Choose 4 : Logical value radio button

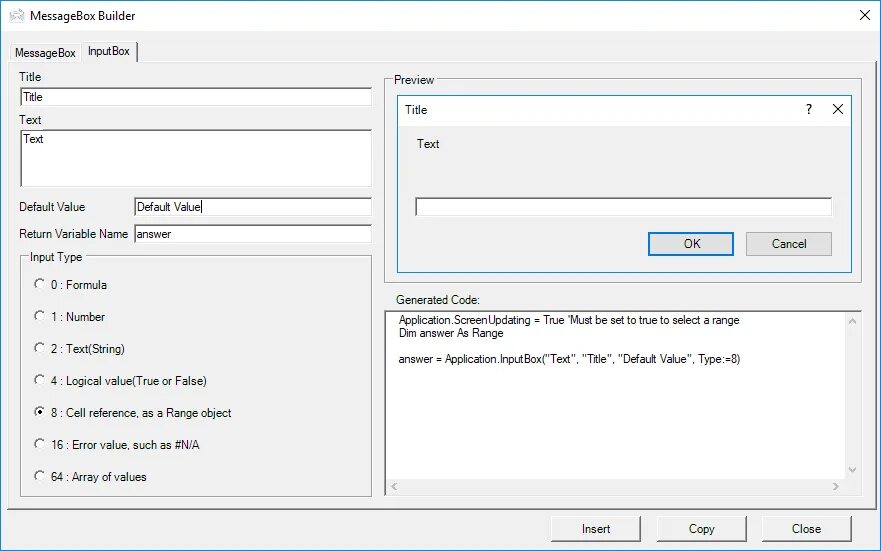120,381
